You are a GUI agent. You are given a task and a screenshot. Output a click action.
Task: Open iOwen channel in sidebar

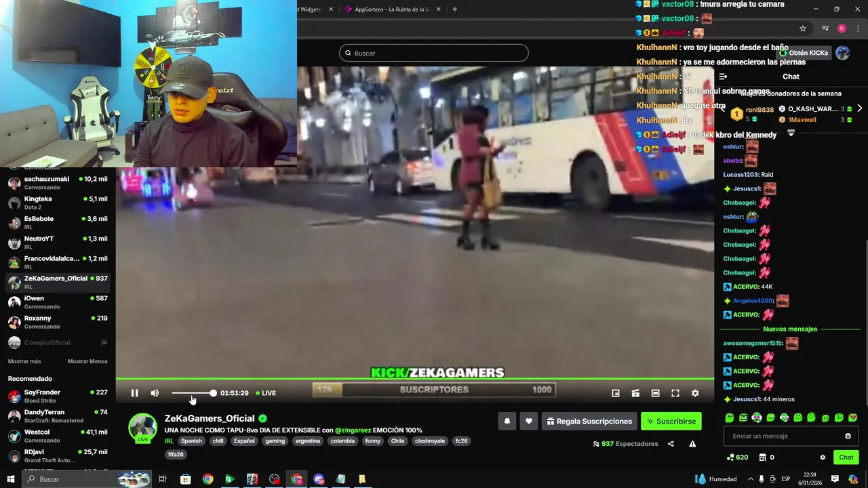tap(58, 302)
